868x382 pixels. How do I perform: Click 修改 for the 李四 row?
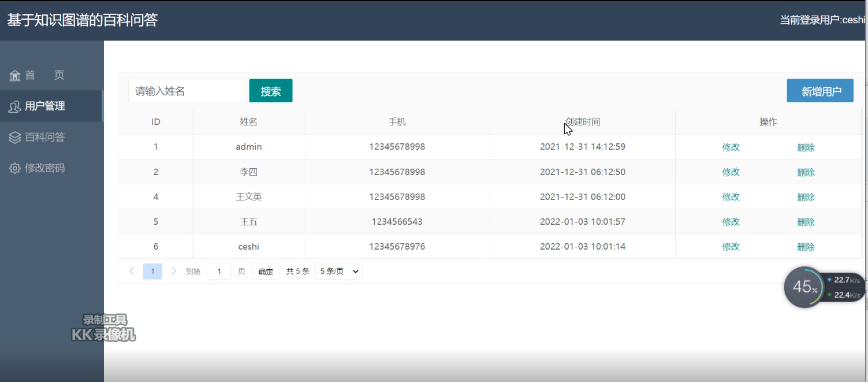731,172
